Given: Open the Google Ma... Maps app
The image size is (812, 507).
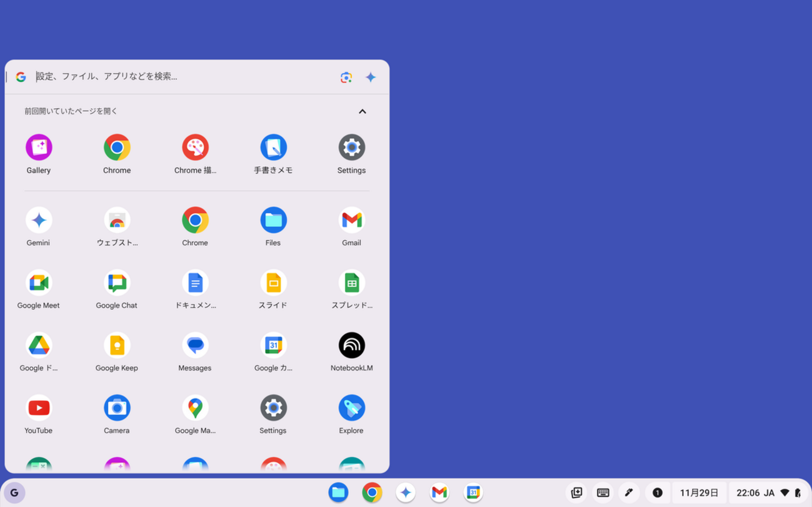Looking at the screenshot, I should [195, 408].
